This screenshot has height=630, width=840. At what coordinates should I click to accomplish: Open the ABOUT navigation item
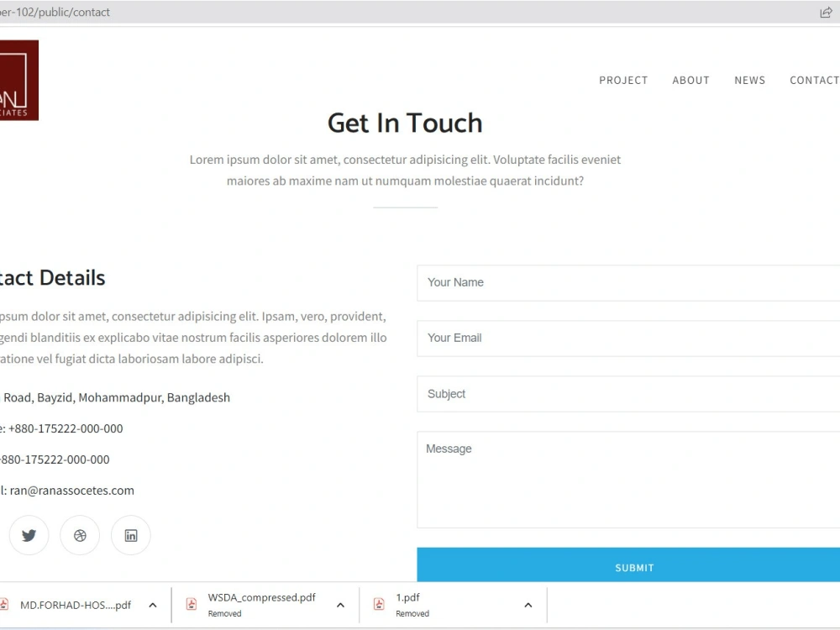[x=690, y=80]
